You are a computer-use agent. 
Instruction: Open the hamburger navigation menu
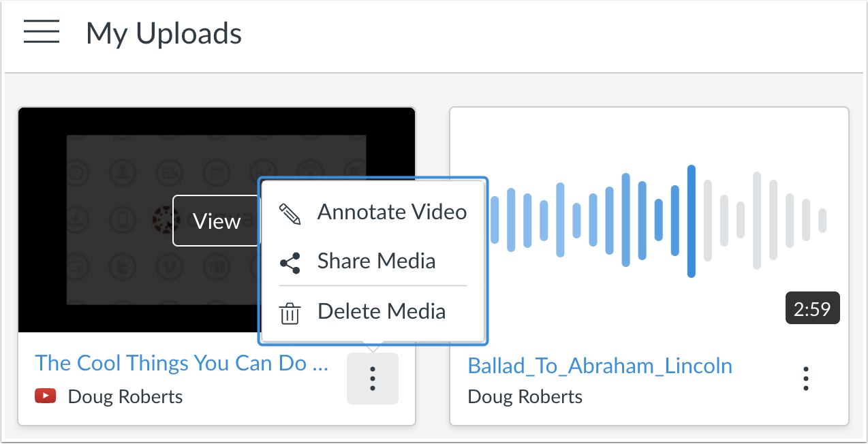point(41,32)
